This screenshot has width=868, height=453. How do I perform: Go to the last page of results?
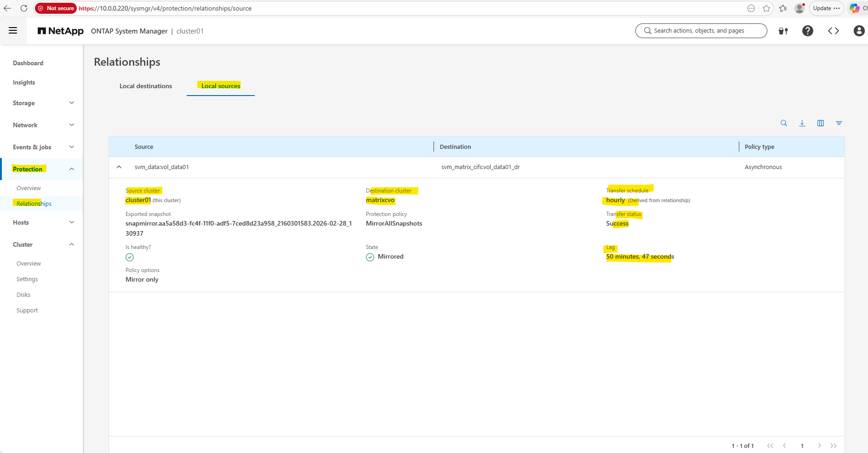pos(834,446)
